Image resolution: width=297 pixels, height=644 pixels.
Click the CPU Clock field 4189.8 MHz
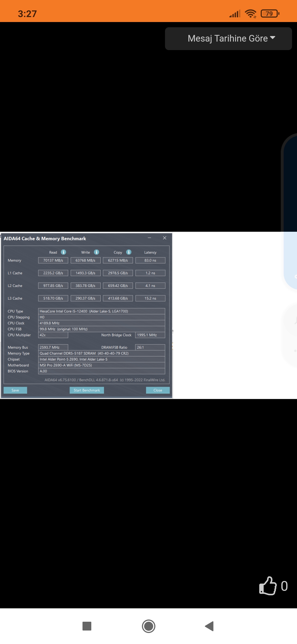(x=101, y=323)
